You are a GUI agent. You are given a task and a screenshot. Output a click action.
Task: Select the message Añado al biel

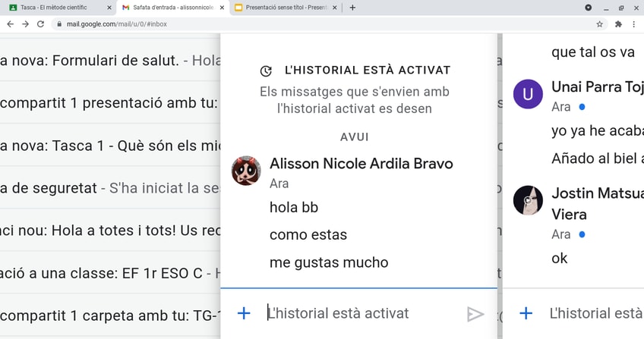(598, 159)
